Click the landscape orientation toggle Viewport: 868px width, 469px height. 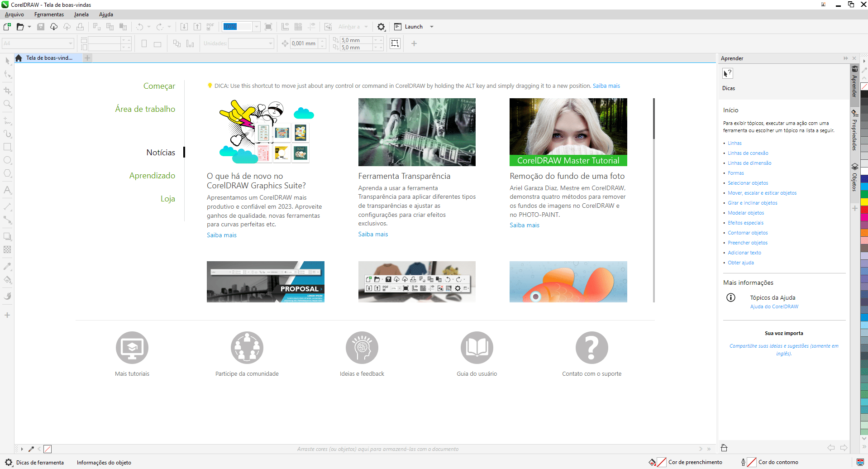point(157,44)
